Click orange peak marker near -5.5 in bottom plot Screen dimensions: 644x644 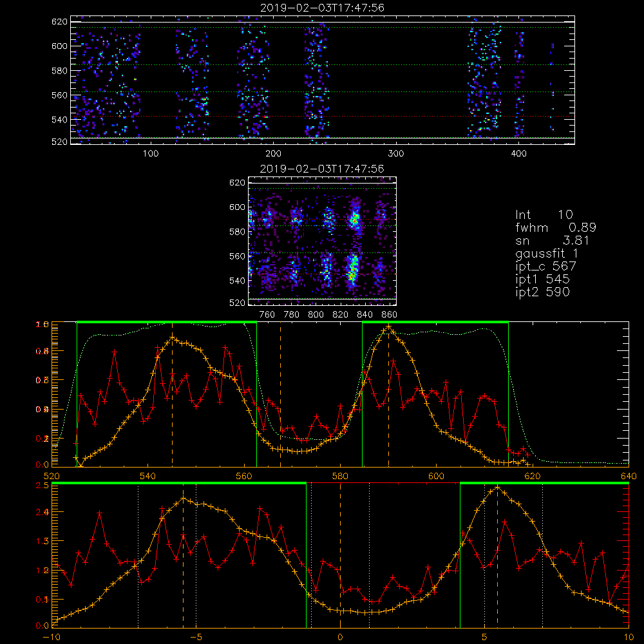tap(183, 555)
